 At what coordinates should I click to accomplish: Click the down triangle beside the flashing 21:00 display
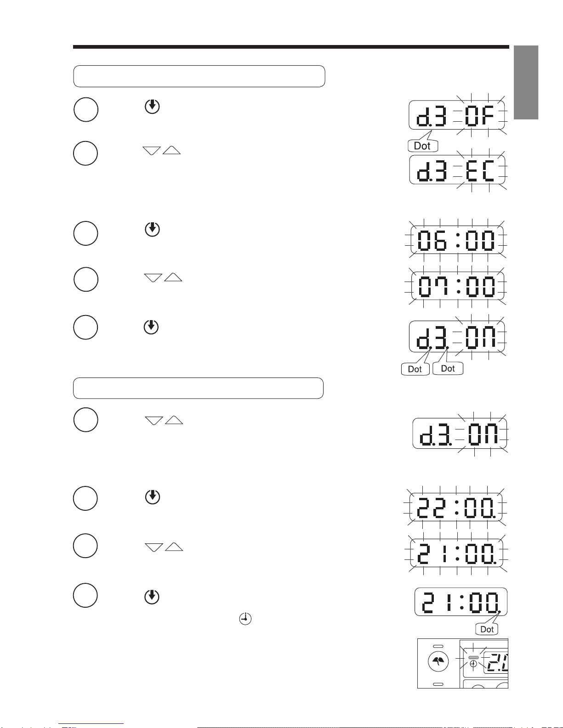click(x=154, y=547)
